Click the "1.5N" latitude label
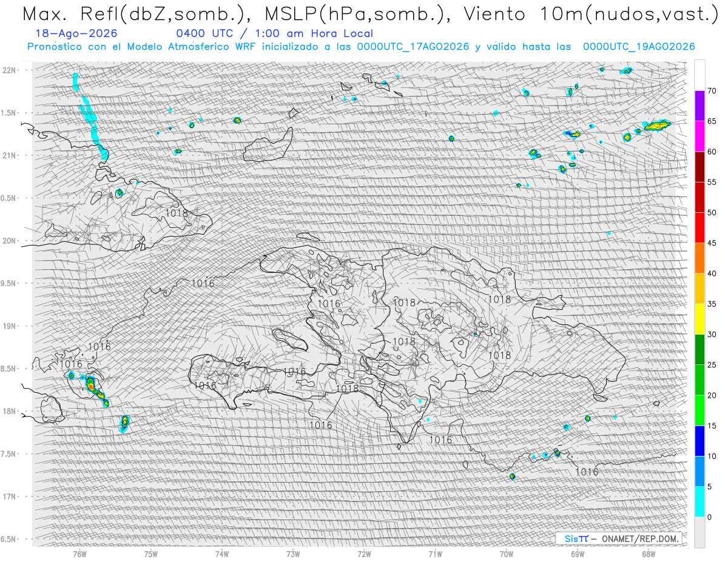The image size is (728, 562). (x=8, y=113)
